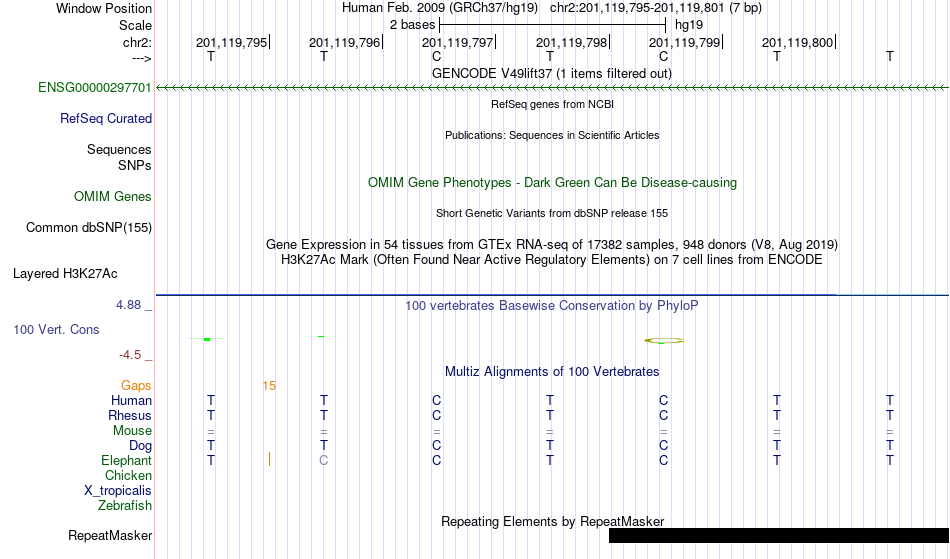Click position label 201,119,795
The image size is (950, 559).
coord(231,42)
